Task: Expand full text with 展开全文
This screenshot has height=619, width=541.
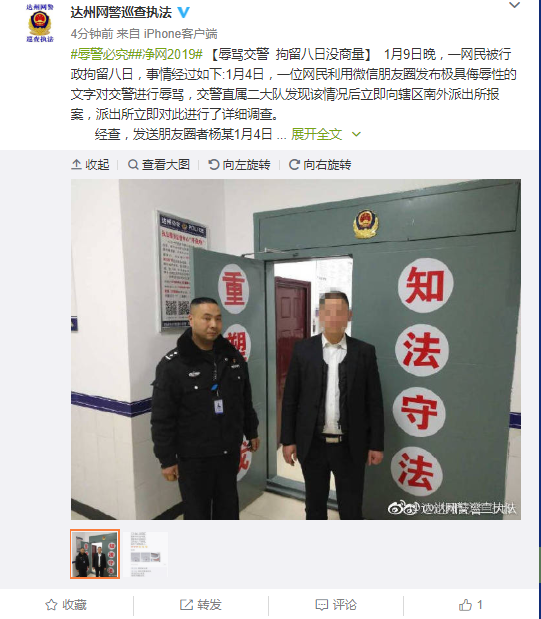Action: (316, 134)
